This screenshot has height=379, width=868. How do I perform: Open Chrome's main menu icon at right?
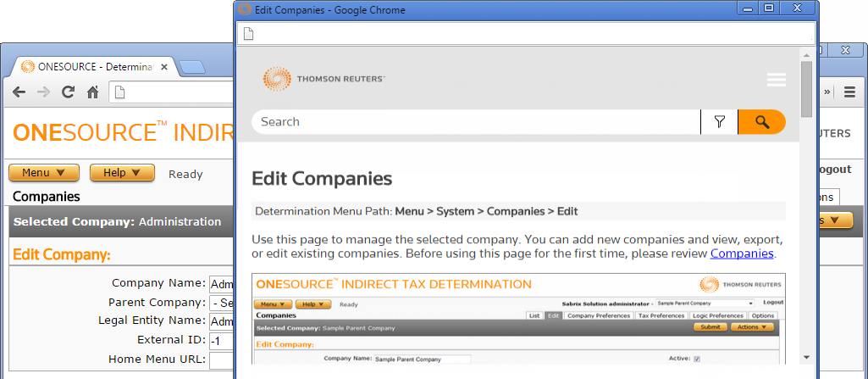click(x=849, y=92)
